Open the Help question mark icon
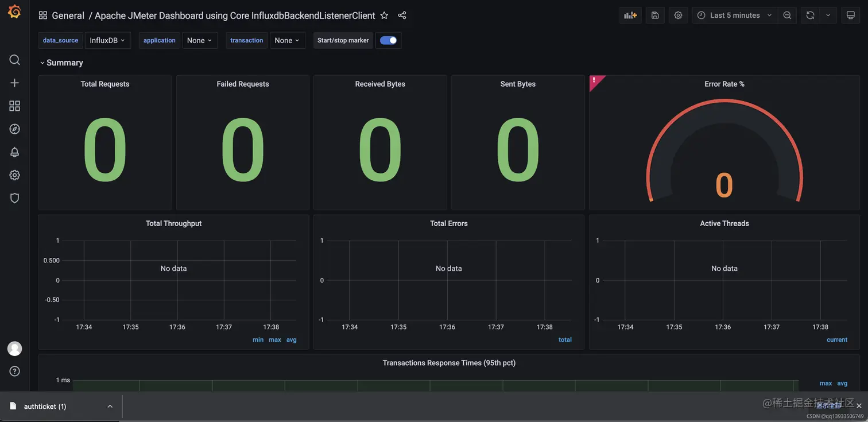 (x=15, y=371)
